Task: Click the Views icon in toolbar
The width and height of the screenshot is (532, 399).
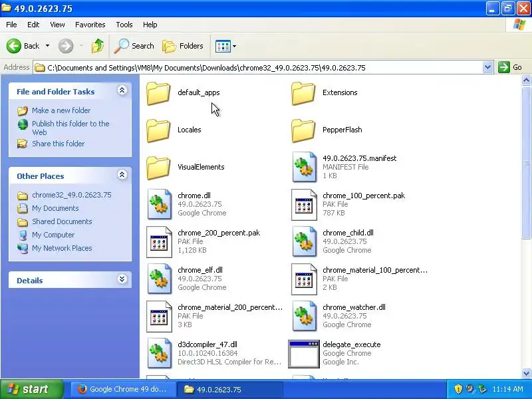Action: 223,46
